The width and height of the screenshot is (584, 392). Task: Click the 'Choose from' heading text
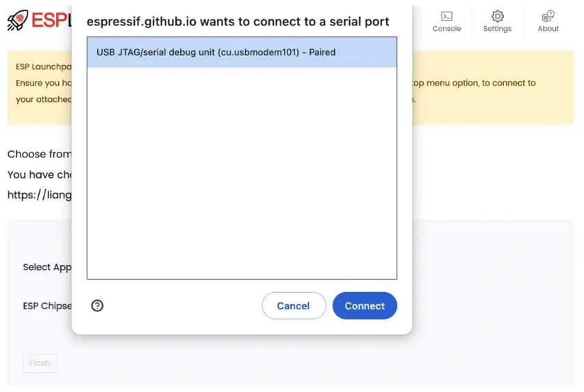[39, 154]
